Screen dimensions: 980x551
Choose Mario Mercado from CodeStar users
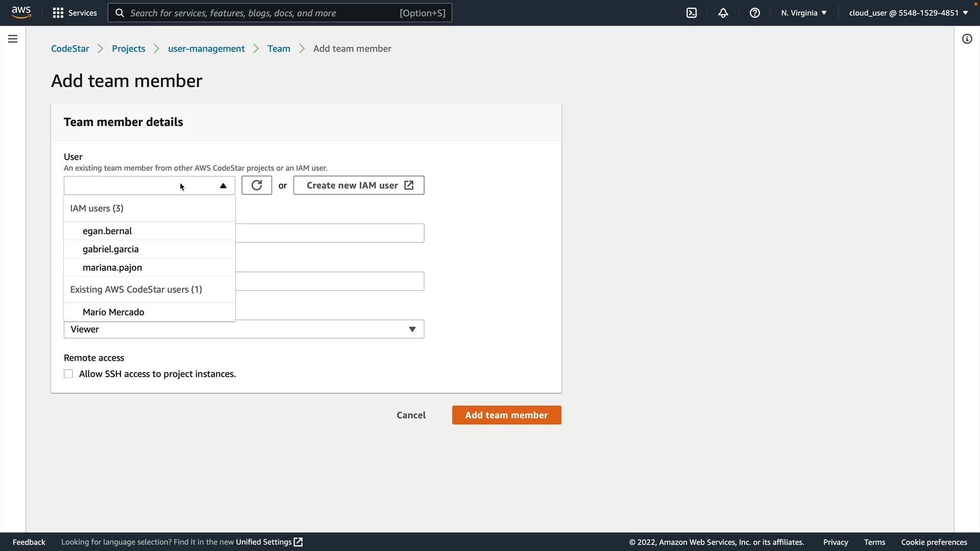[x=113, y=312]
